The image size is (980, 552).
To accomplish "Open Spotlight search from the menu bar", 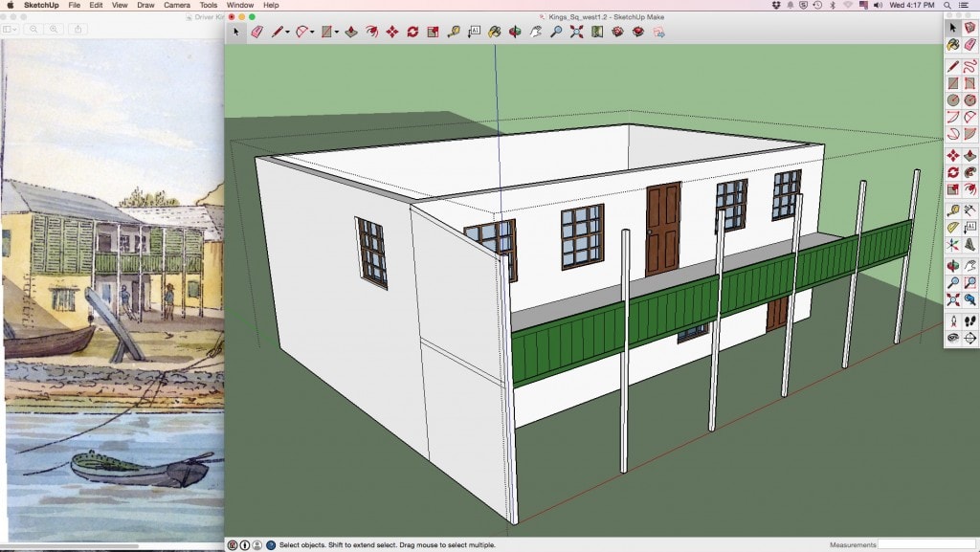I will coord(946,5).
